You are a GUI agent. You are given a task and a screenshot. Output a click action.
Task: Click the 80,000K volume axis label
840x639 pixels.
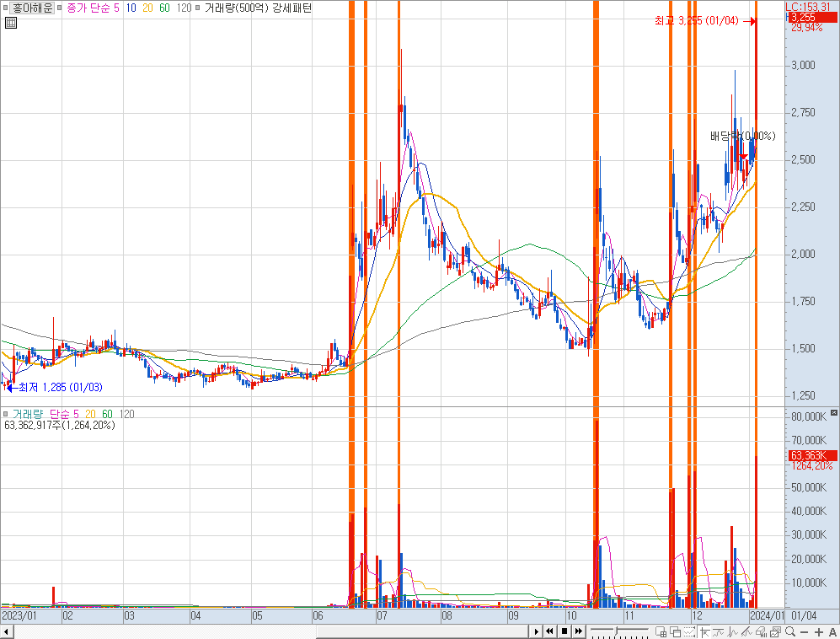(808, 416)
